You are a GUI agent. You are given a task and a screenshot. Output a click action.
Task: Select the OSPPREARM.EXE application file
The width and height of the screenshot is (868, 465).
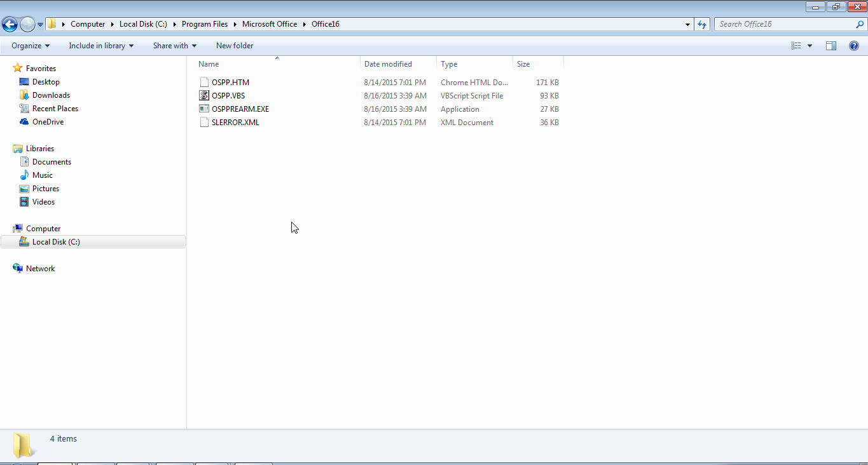point(240,109)
